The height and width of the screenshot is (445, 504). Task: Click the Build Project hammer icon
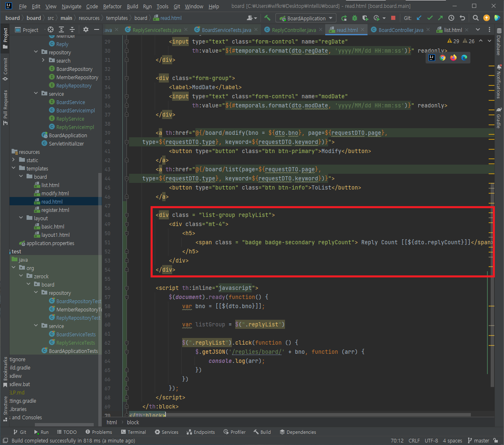(x=267, y=18)
